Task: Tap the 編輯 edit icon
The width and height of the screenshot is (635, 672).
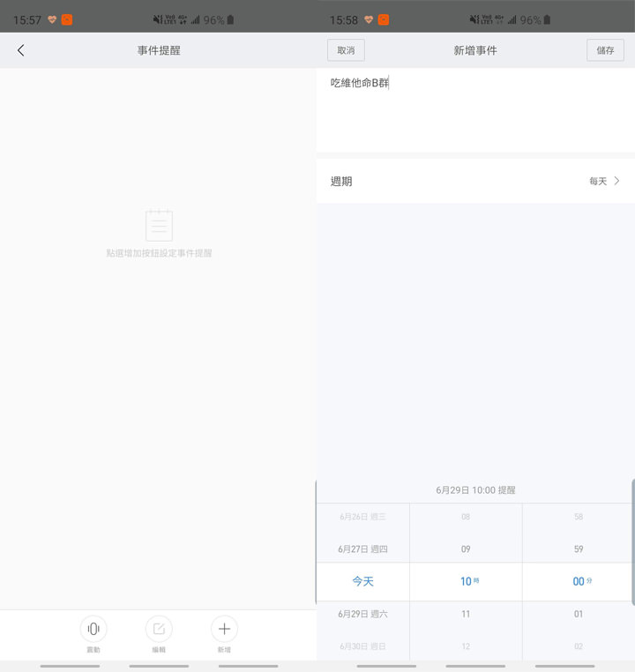Action: (x=159, y=629)
